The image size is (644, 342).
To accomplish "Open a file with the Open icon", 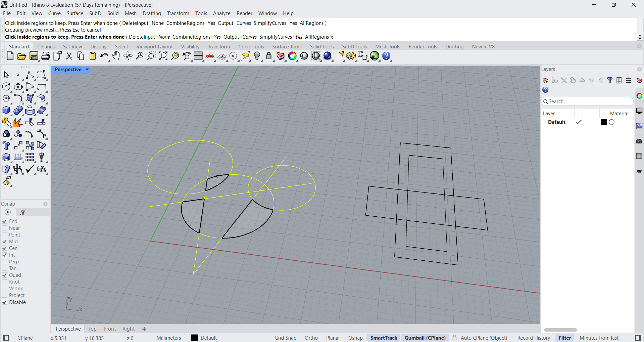I will 21,56.
